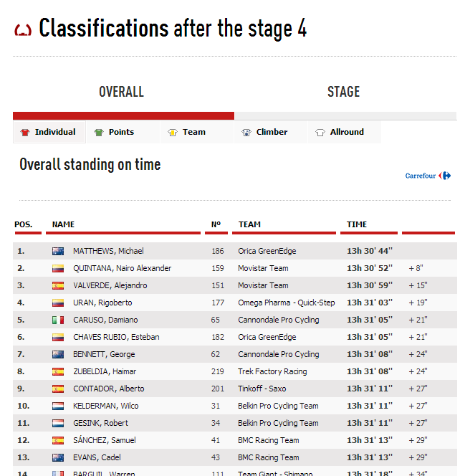Click the red bull horns logo in header
This screenshot has width=460, height=476.
pyautogui.click(x=24, y=30)
